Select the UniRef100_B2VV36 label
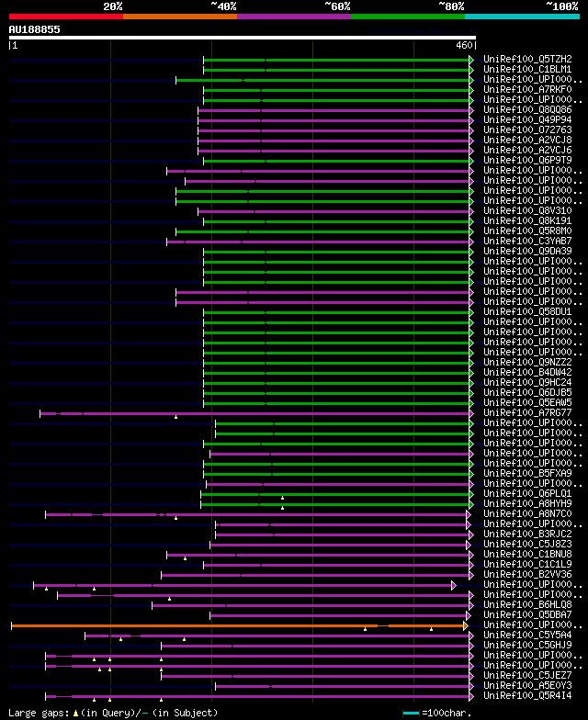The height and width of the screenshot is (720, 588). (x=527, y=574)
